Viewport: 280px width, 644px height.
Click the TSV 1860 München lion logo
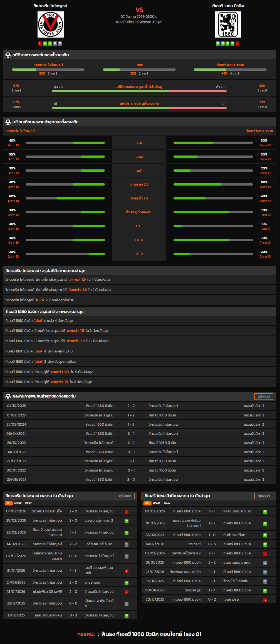228,24
